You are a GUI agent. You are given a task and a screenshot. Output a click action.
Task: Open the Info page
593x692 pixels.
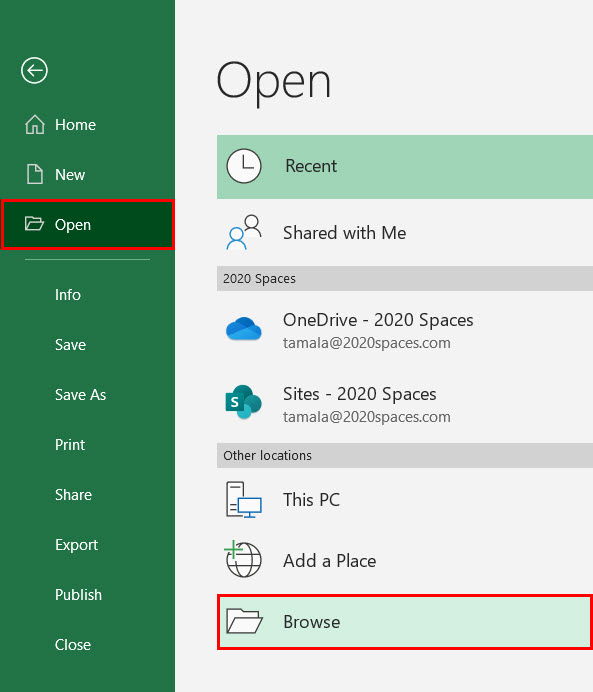(68, 294)
